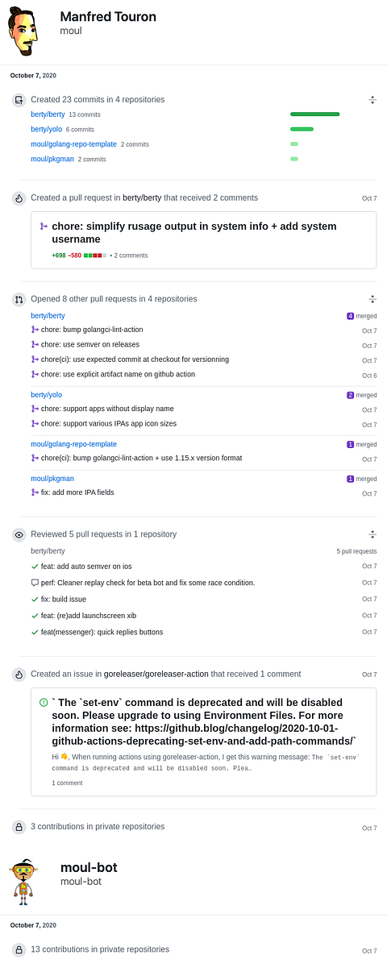This screenshot has height=980, width=387.
Task: Click the eye icon beside 'Reviewed 5 pull requests'
Action: [19, 534]
